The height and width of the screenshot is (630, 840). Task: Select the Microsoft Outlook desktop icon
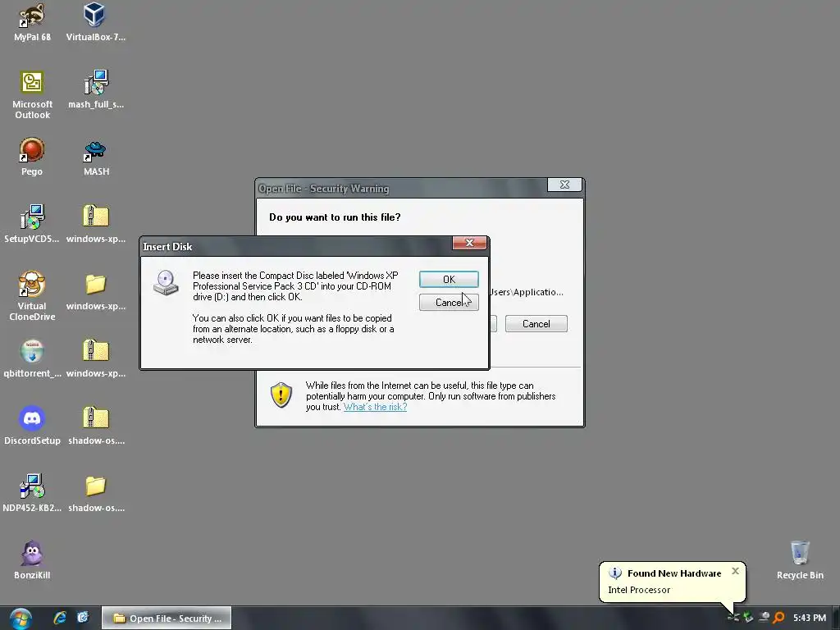pyautogui.click(x=32, y=95)
